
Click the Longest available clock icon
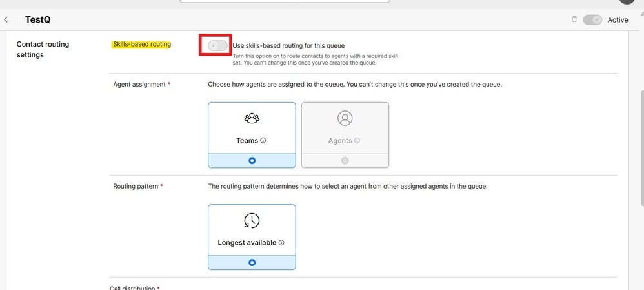(x=252, y=220)
